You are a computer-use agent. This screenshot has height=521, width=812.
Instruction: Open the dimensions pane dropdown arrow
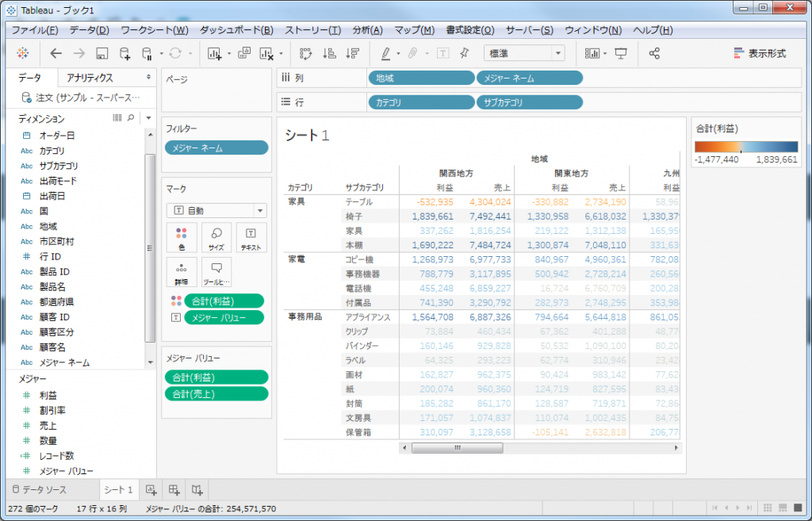[148, 118]
